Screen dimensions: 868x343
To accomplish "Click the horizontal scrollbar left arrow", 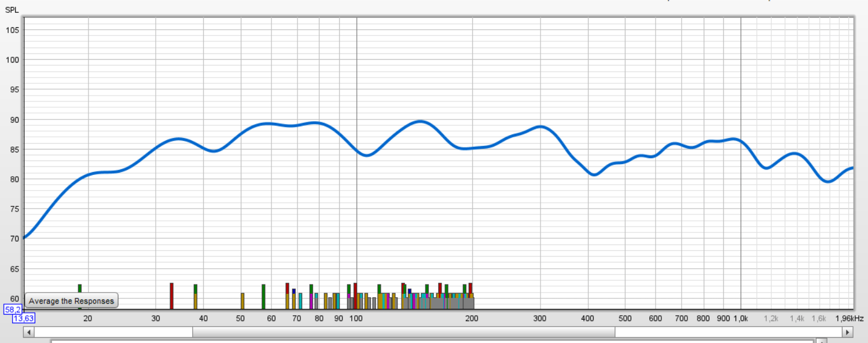I will point(28,332).
